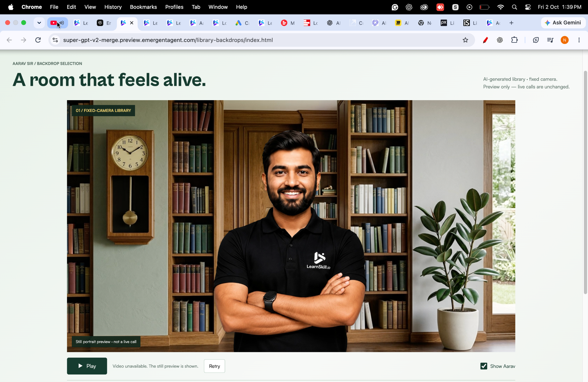The width and height of the screenshot is (588, 382).
Task: Open the Profiles menu
Action: coord(174,7)
